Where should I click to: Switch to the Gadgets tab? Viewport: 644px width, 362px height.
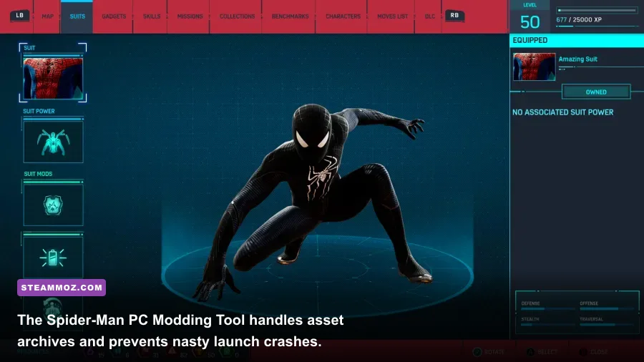click(114, 16)
